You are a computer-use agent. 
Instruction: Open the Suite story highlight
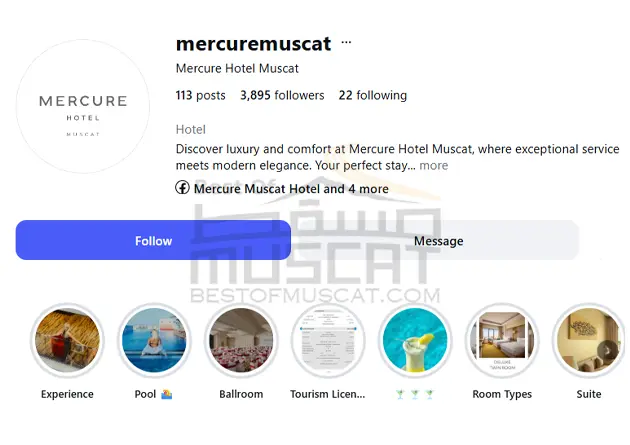[x=589, y=340]
